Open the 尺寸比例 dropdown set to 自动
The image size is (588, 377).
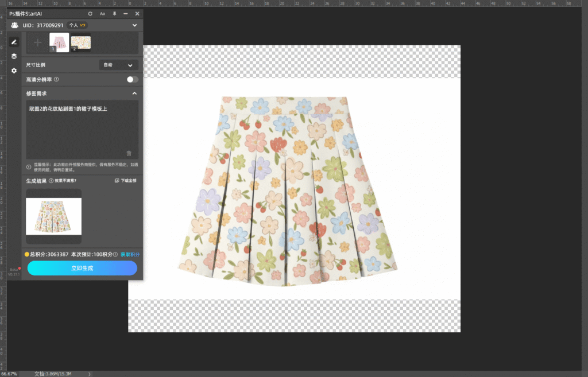119,65
